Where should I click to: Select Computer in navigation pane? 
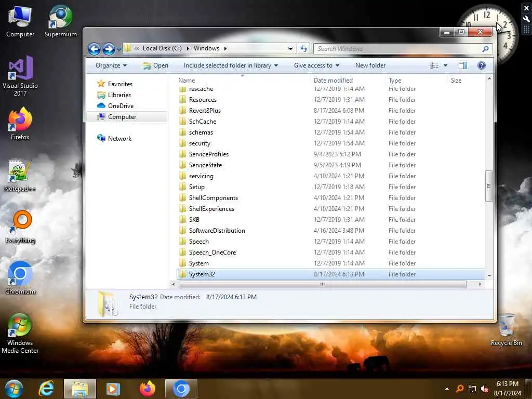pyautogui.click(x=127, y=117)
